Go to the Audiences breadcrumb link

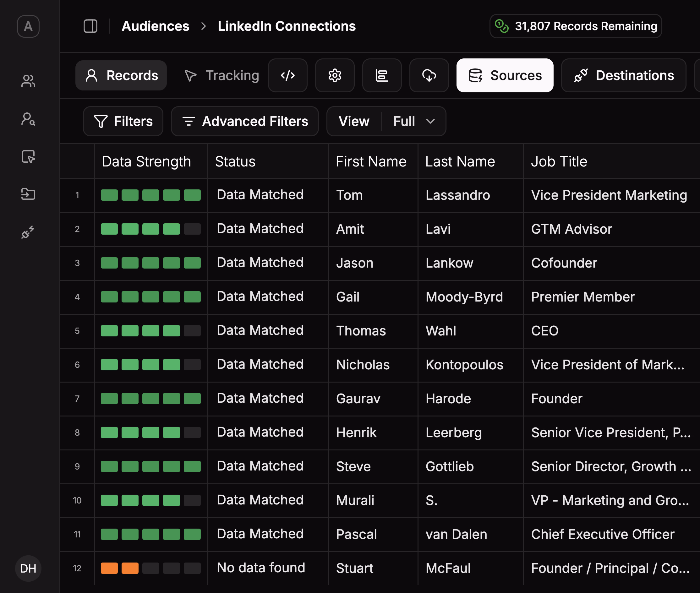[x=155, y=26]
